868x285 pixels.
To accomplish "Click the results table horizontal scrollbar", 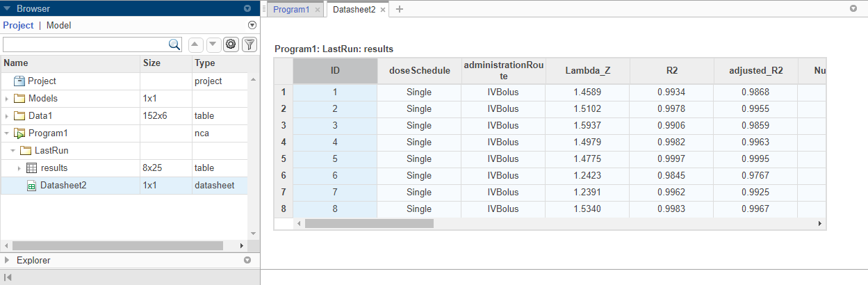I will (x=368, y=224).
